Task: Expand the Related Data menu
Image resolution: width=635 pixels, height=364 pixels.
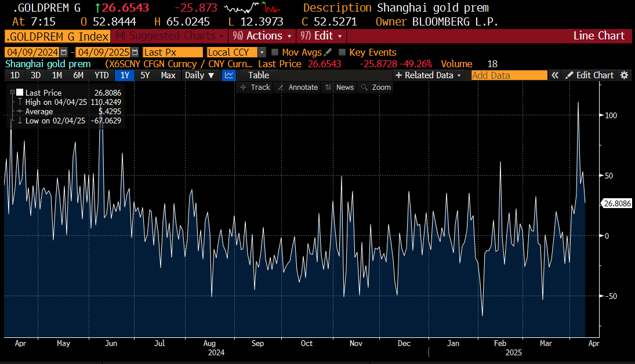Action: [428, 75]
